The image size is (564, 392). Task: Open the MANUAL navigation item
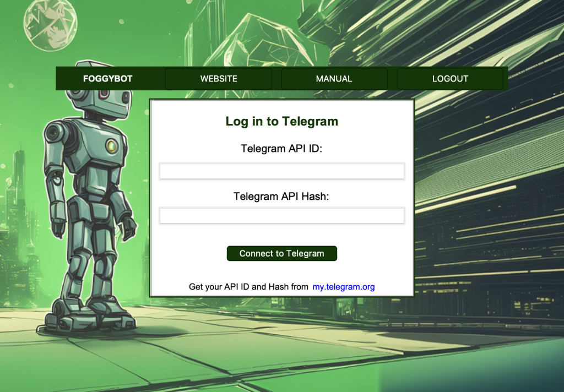click(x=334, y=79)
